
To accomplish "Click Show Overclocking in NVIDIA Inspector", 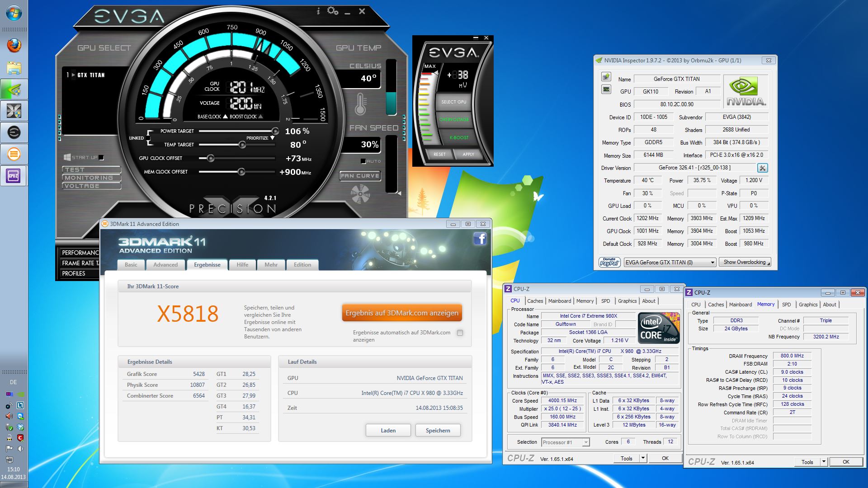I will click(x=745, y=262).
